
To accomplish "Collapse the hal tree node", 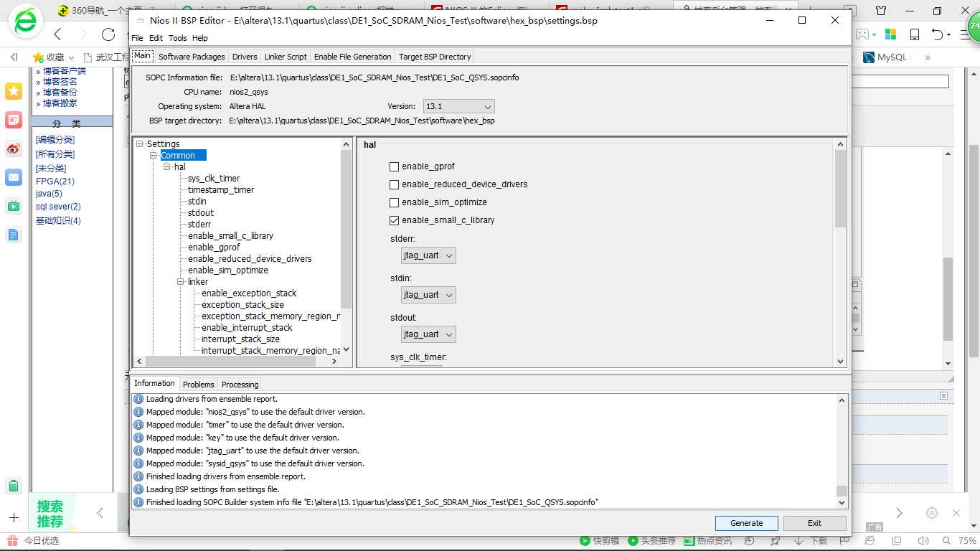I will pos(167,167).
